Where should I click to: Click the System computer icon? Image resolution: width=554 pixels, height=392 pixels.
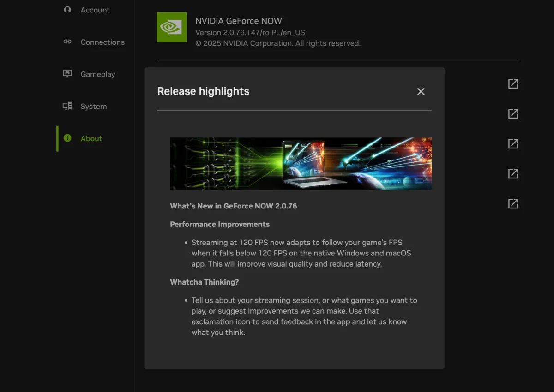click(x=67, y=106)
